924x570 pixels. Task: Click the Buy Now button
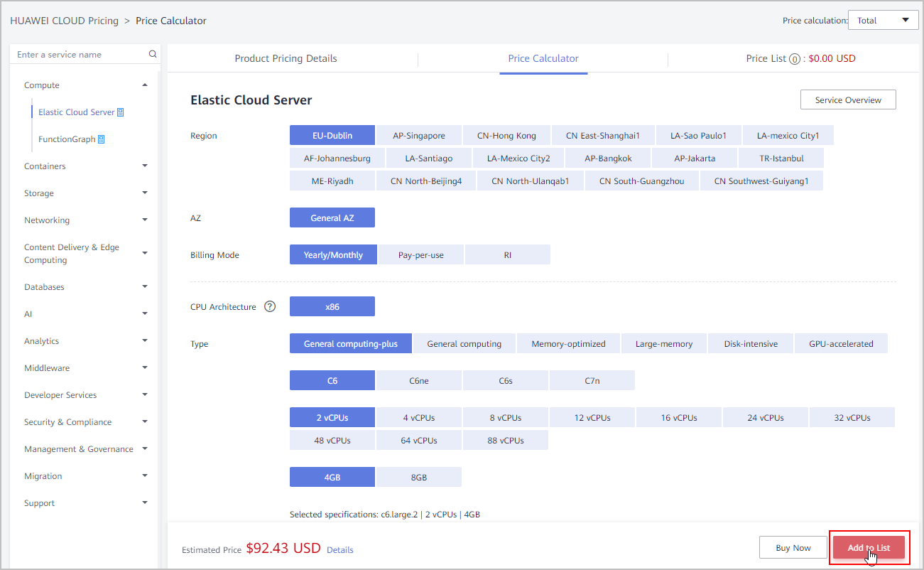793,548
